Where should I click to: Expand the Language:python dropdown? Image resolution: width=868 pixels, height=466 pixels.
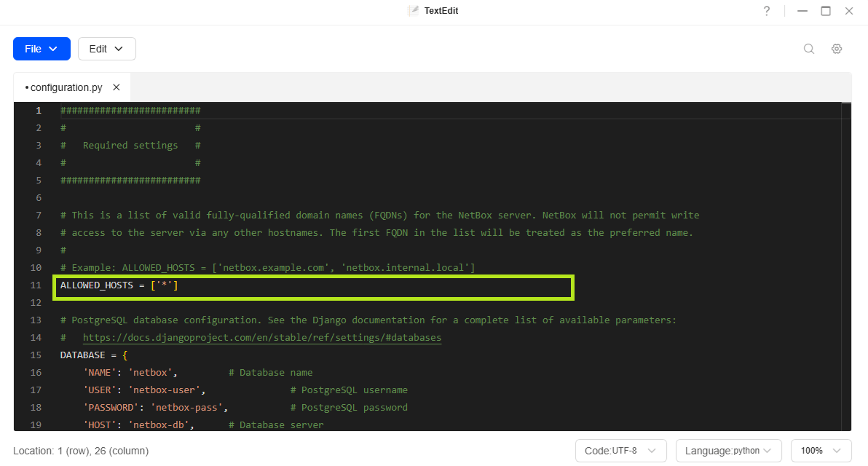point(728,451)
